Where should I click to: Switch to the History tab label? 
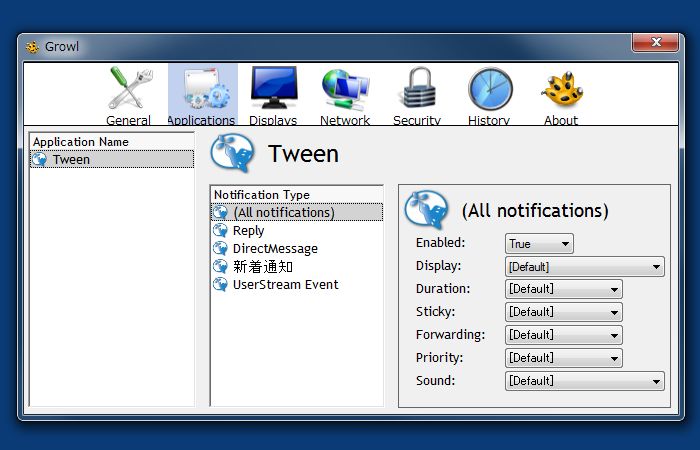pos(488,120)
